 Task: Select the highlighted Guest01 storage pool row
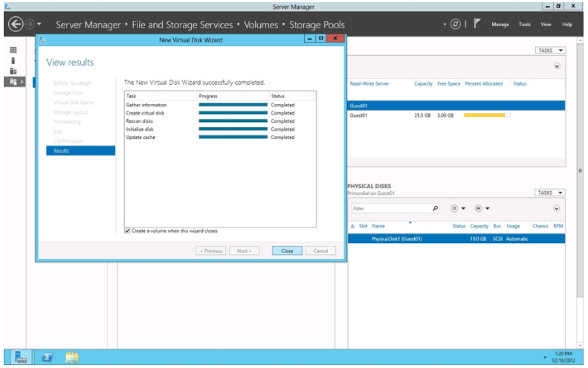click(456, 106)
